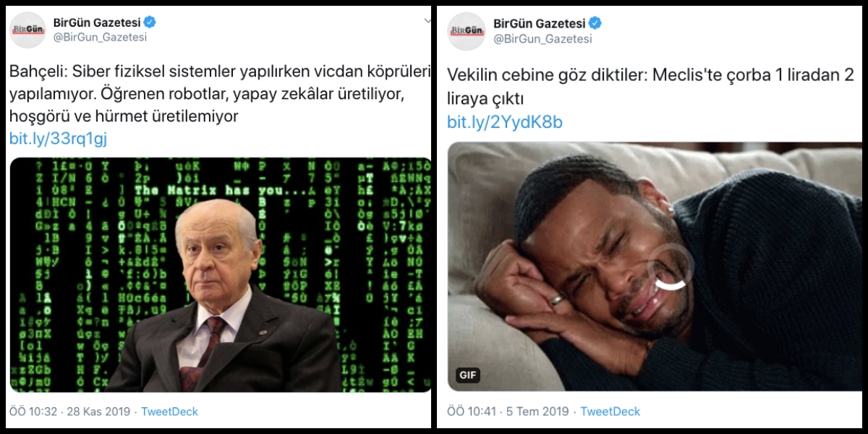Image resolution: width=868 pixels, height=434 pixels.
Task: Open the left tweet's options chevron
Action: point(427,21)
